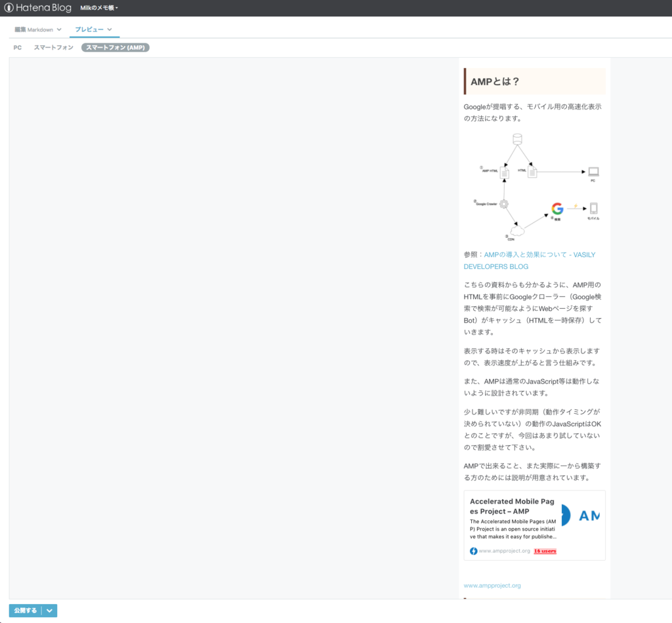
Task: Click the Google G logo in the diagram
Action: [x=557, y=209]
